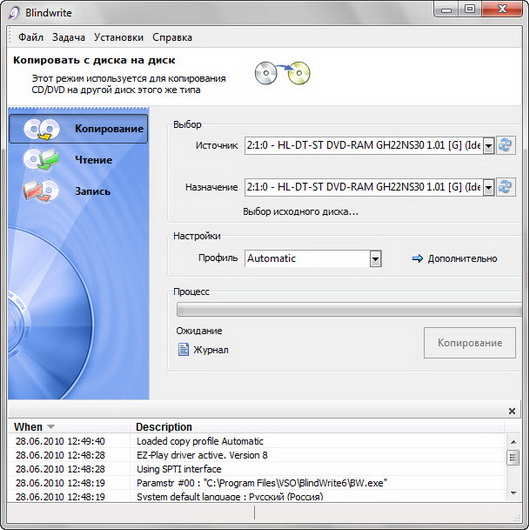Select the Копирование mode in sidebar
Viewport: 529px width, 530px height.
pyautogui.click(x=78, y=129)
